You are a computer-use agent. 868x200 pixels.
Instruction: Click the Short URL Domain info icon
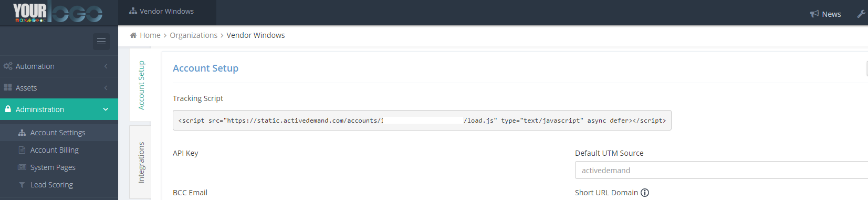pos(645,193)
